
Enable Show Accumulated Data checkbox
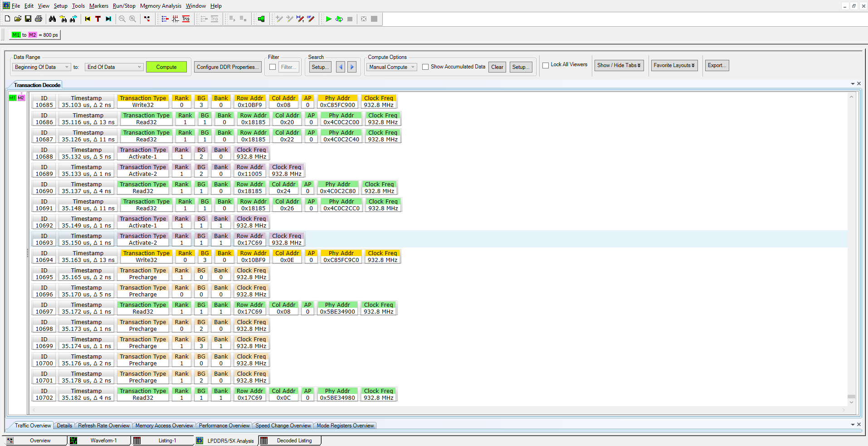point(425,67)
